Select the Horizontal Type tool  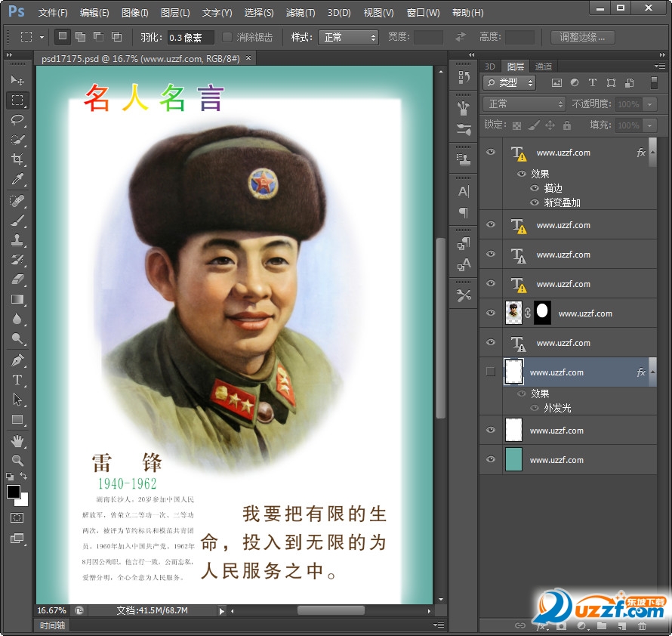coord(17,380)
